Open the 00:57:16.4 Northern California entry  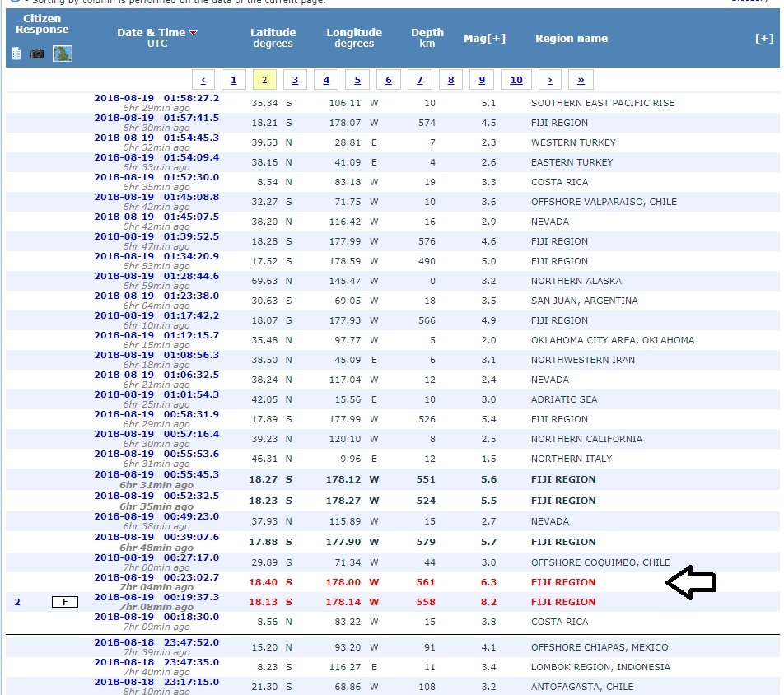coord(156,434)
